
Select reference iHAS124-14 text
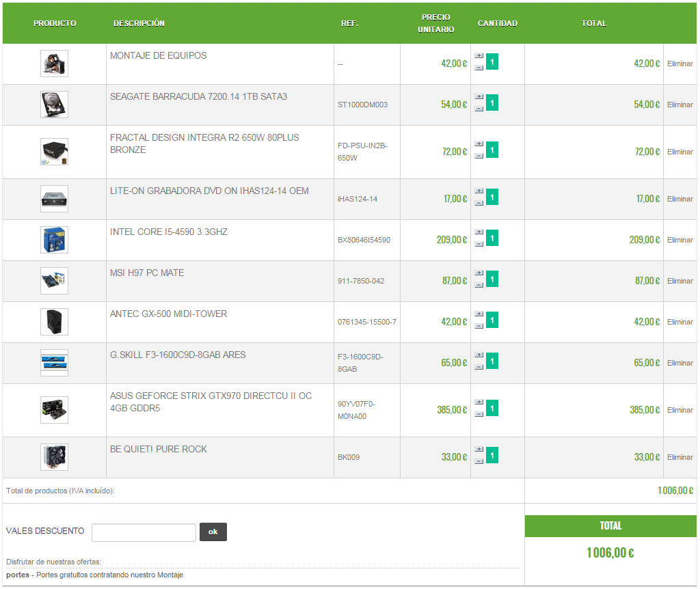tap(357, 199)
